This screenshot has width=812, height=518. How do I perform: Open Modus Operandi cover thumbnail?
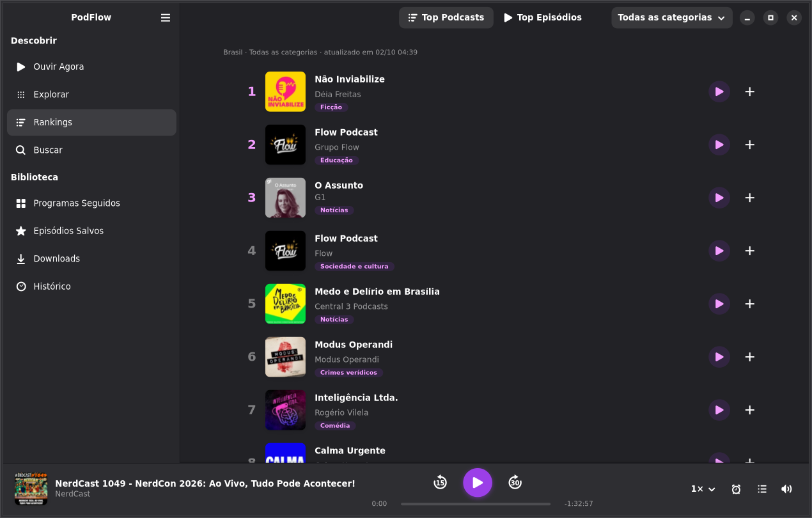(x=285, y=357)
